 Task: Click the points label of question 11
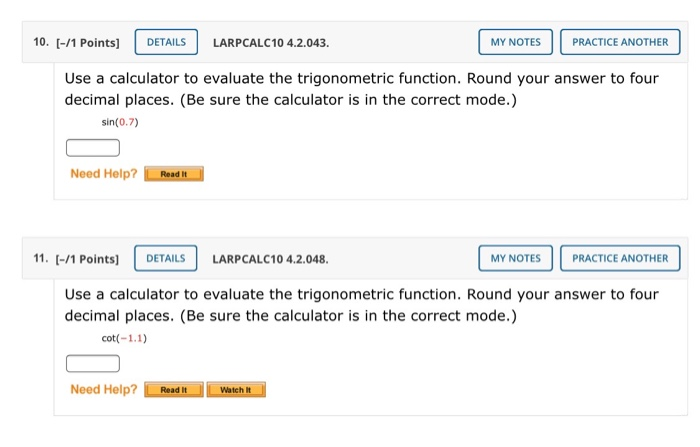tap(87, 259)
